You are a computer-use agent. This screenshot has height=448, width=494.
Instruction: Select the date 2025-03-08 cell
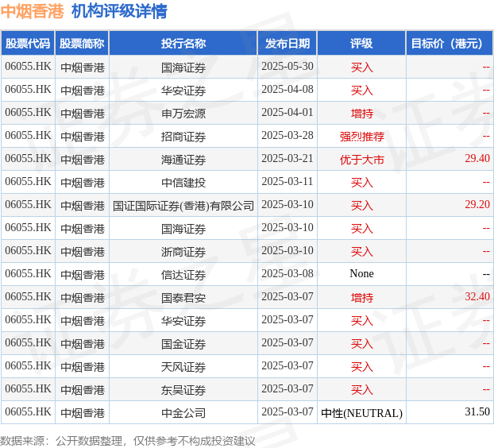click(288, 273)
